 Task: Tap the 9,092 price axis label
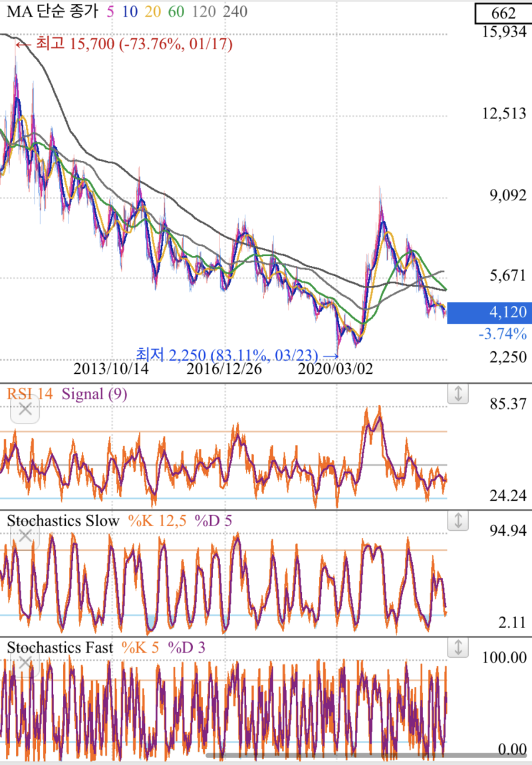click(508, 196)
